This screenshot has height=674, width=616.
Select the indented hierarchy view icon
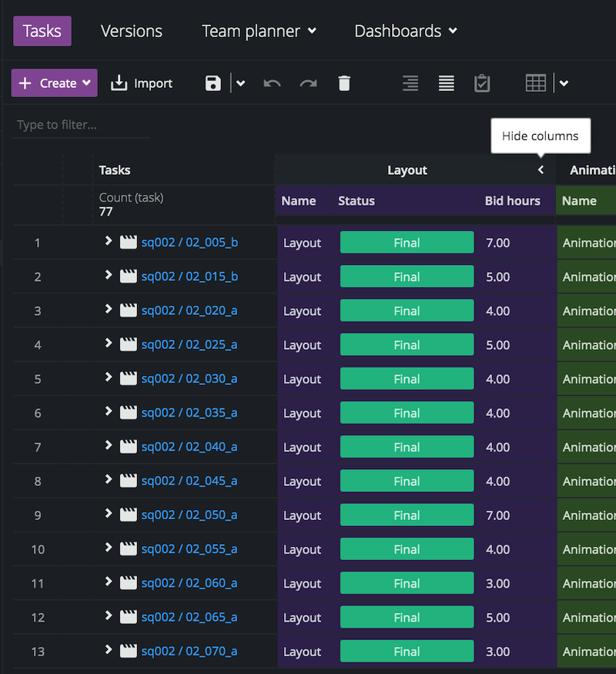(x=410, y=83)
